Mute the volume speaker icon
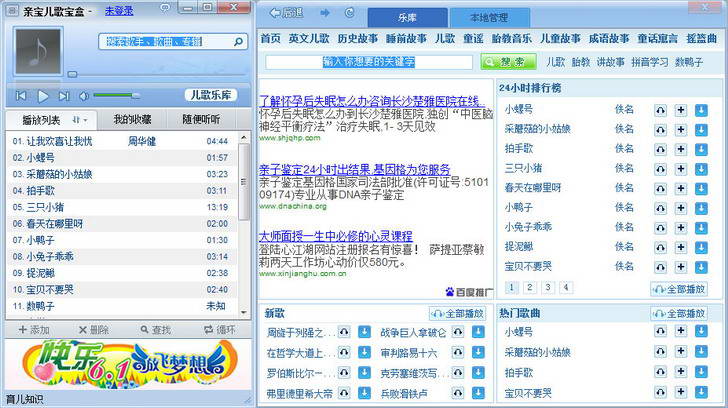 click(84, 96)
